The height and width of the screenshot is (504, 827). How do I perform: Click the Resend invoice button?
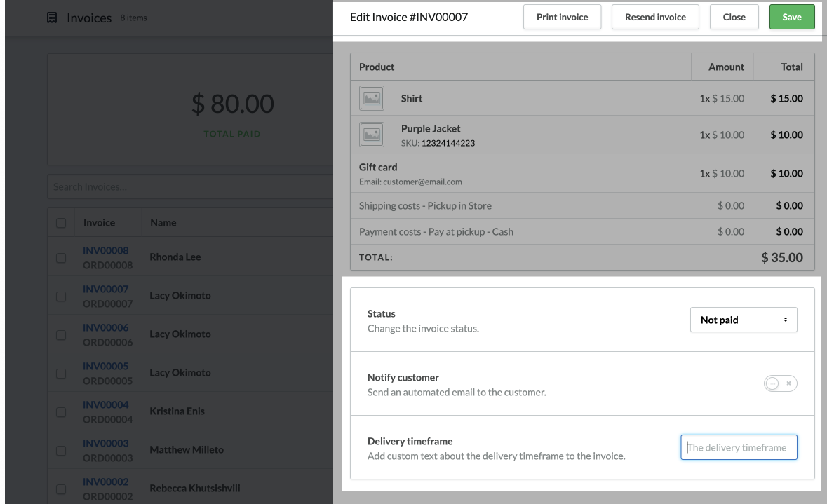point(655,17)
